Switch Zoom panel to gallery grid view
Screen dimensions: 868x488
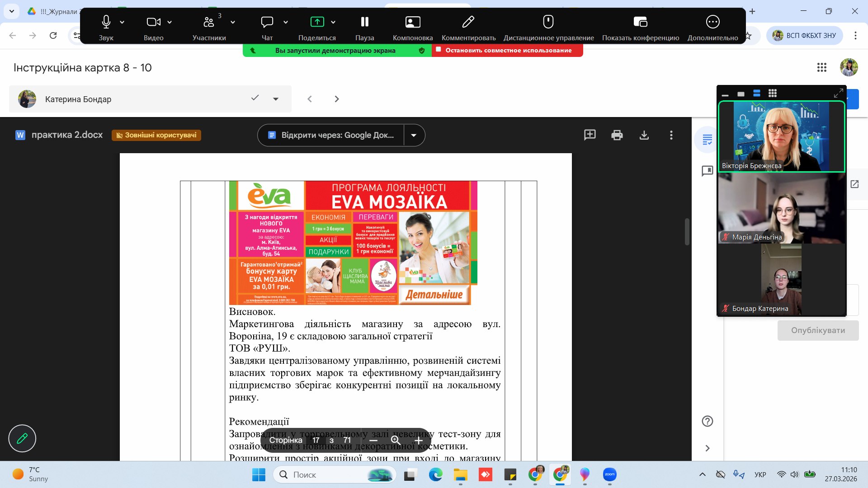pos(773,93)
